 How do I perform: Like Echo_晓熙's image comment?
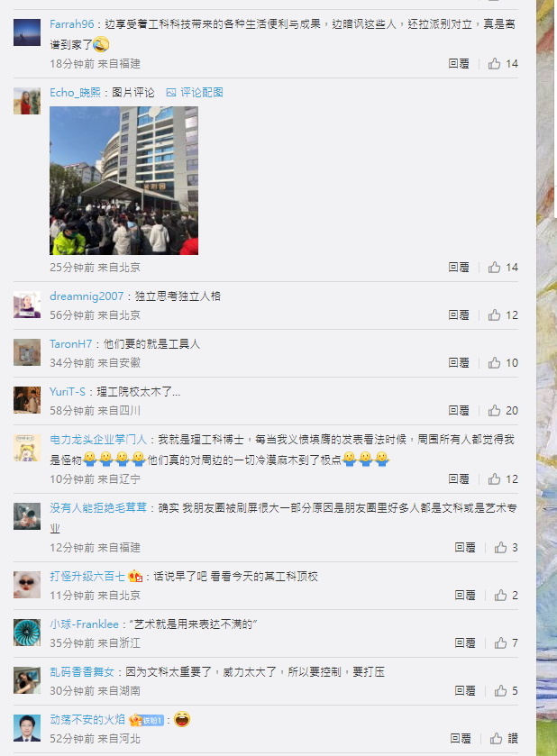coord(503,267)
